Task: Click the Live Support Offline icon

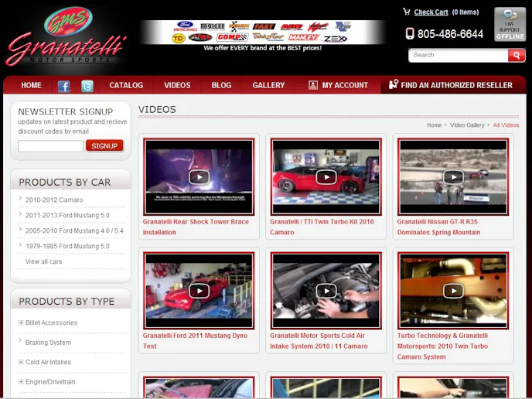Action: point(510,24)
